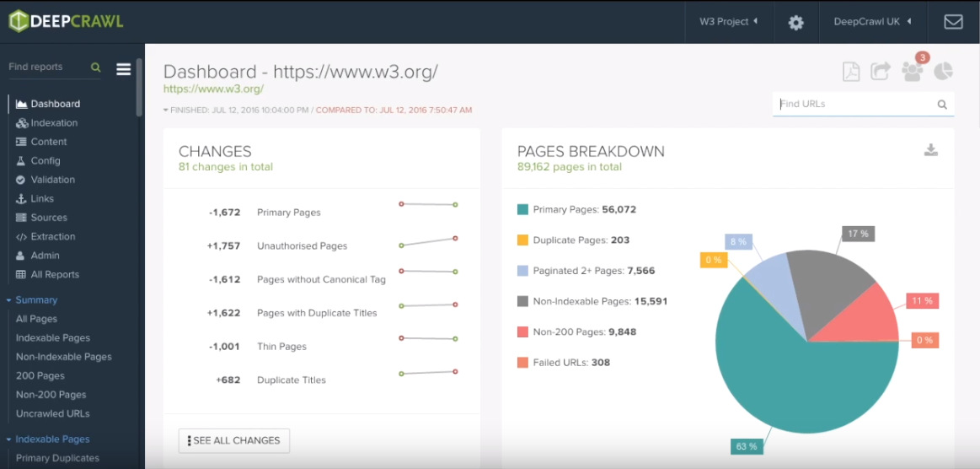Toggle the sidebar hamburger menu
This screenshot has width=980, height=469.
coord(124,68)
